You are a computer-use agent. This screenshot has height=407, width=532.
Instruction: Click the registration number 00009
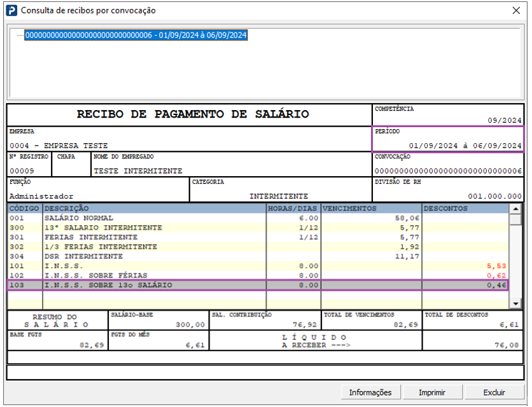pos(22,171)
